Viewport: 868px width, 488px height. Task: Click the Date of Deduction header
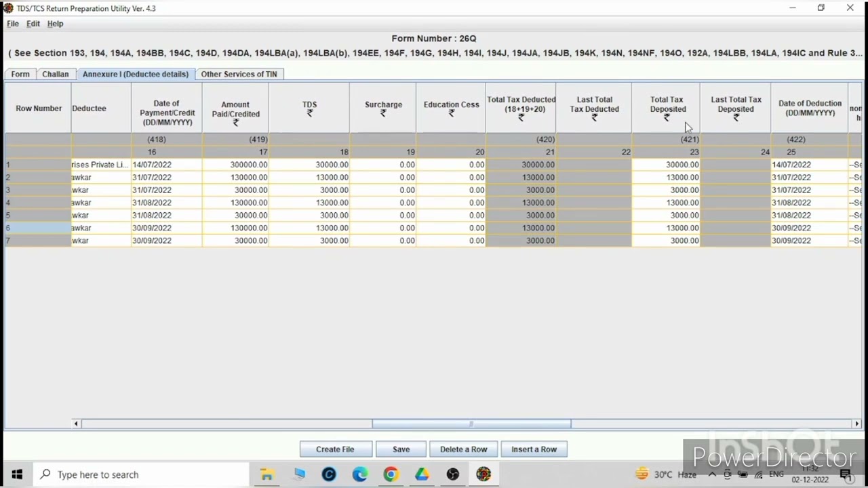[x=810, y=108]
